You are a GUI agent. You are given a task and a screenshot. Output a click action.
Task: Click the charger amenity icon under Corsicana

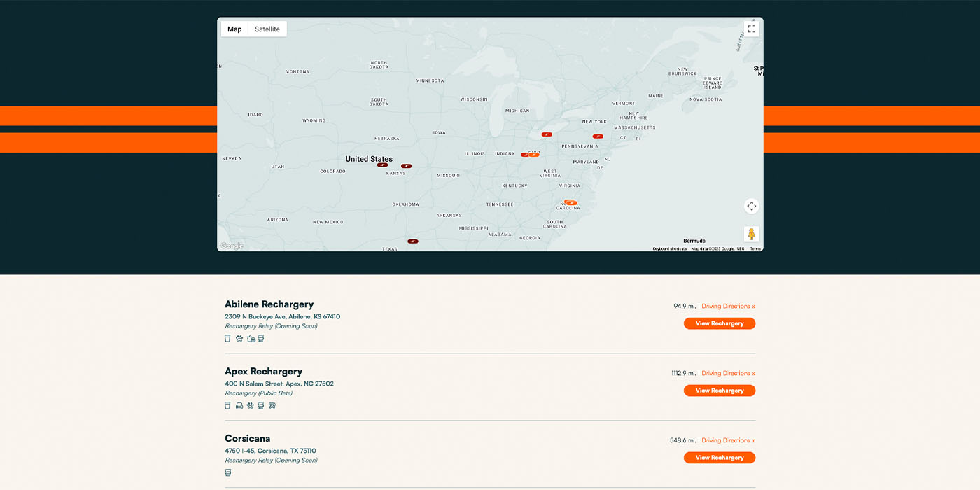pyautogui.click(x=227, y=472)
